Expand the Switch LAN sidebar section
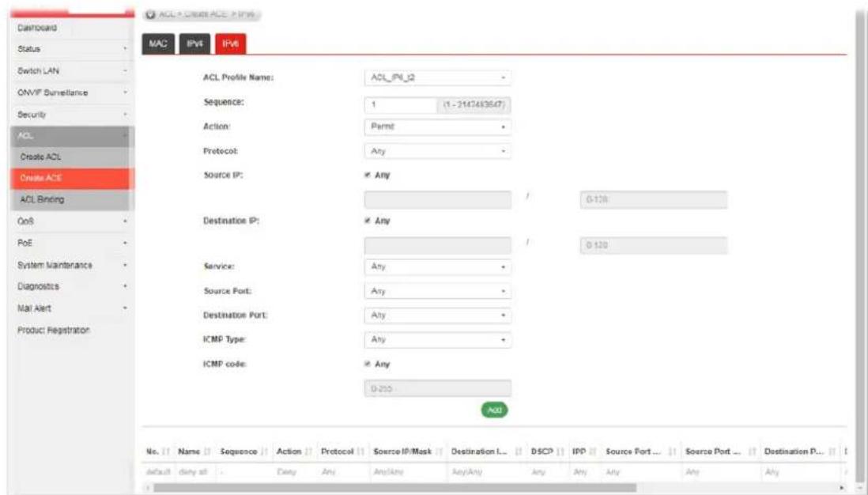Image resolution: width=868 pixels, height=495 pixels. tap(71, 71)
